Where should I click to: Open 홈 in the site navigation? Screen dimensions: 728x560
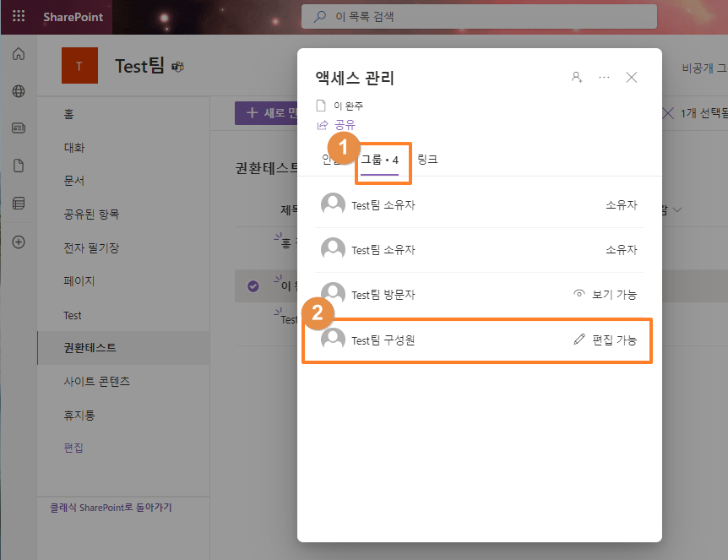68,114
